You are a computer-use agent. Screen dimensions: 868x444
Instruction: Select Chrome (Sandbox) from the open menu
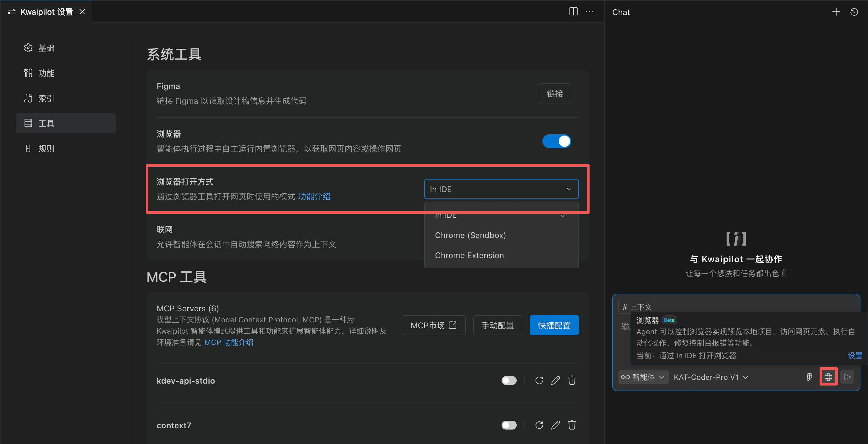[x=470, y=235]
